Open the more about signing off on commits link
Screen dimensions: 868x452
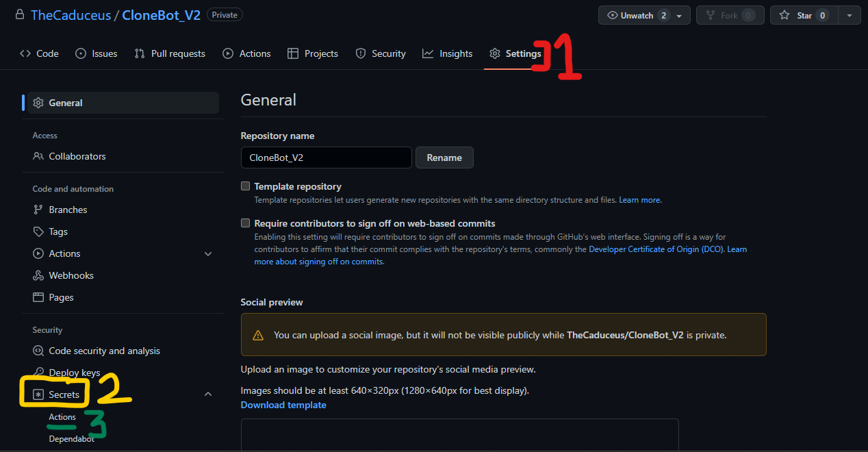[319, 262]
